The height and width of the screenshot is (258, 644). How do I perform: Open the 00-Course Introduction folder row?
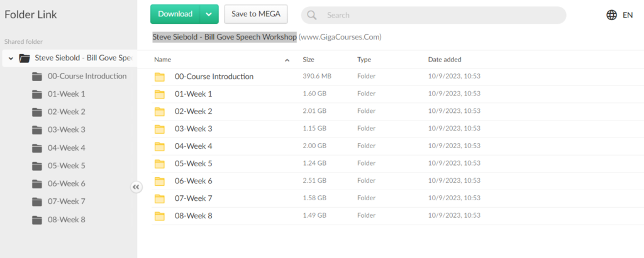click(214, 77)
